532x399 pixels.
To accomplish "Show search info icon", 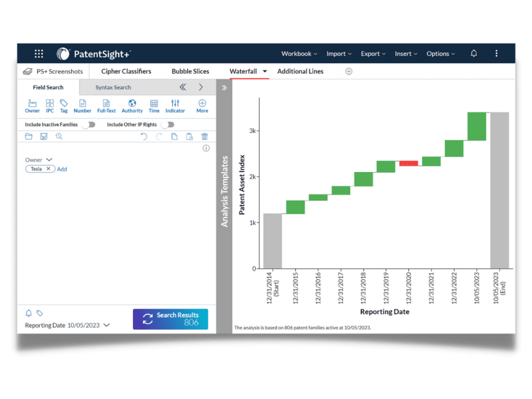I will point(206,148).
